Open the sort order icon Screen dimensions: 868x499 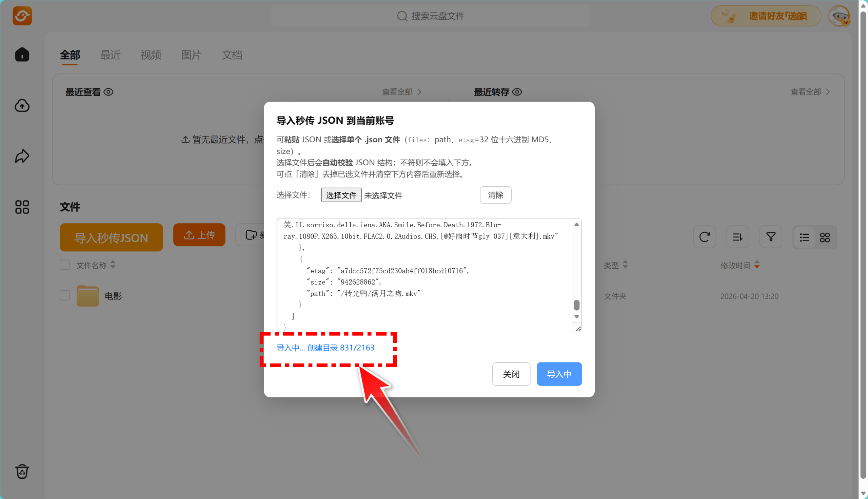[x=738, y=237]
